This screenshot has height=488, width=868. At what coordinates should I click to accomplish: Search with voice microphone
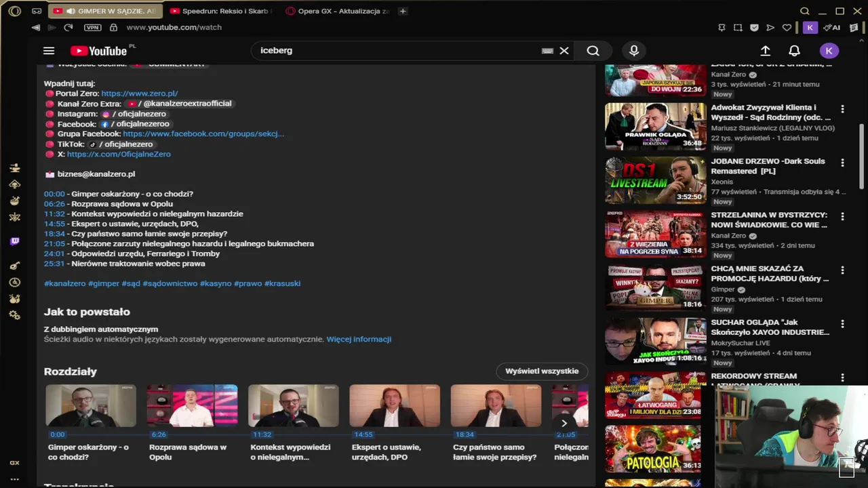(x=634, y=51)
